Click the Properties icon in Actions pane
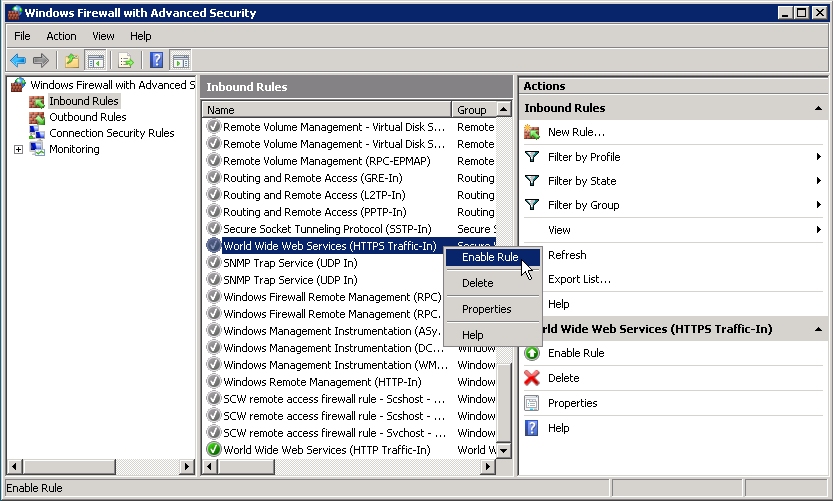 coord(532,403)
